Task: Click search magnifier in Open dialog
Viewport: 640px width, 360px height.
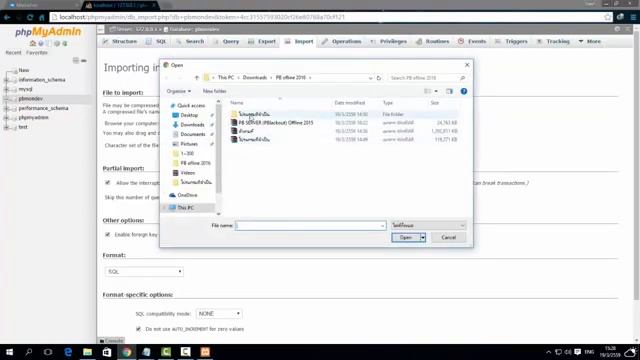Action: pyautogui.click(x=462, y=78)
